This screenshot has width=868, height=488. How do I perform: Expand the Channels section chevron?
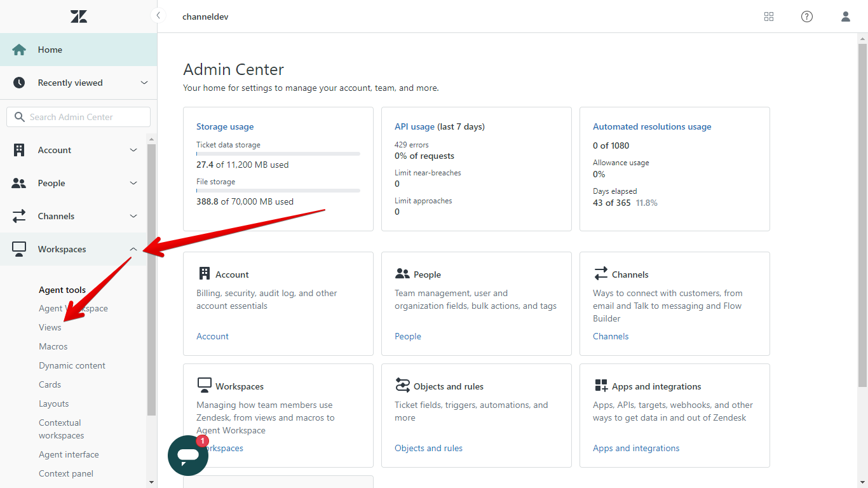click(x=133, y=216)
